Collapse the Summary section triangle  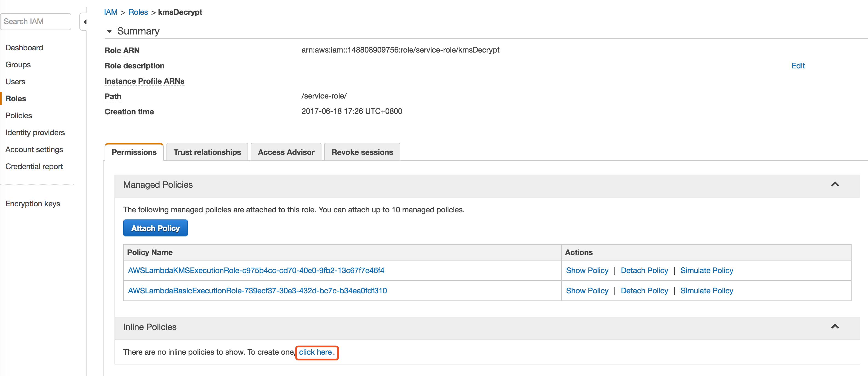[109, 32]
